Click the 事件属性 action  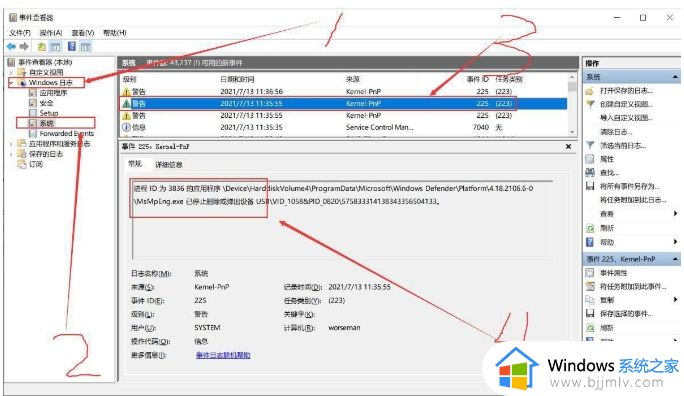[614, 273]
